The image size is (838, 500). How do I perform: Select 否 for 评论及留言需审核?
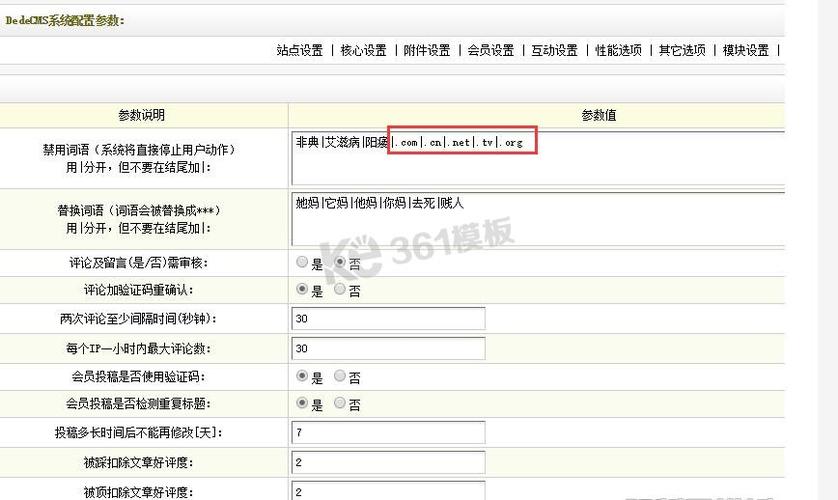point(340,262)
